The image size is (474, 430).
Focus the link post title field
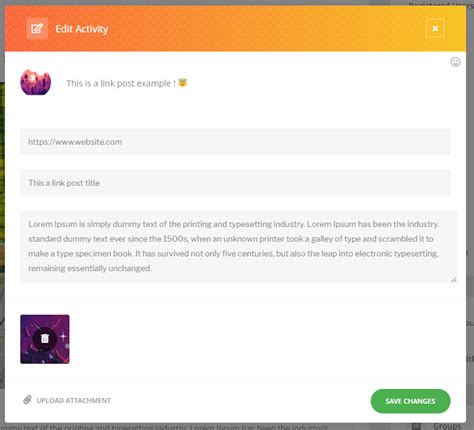tap(235, 183)
